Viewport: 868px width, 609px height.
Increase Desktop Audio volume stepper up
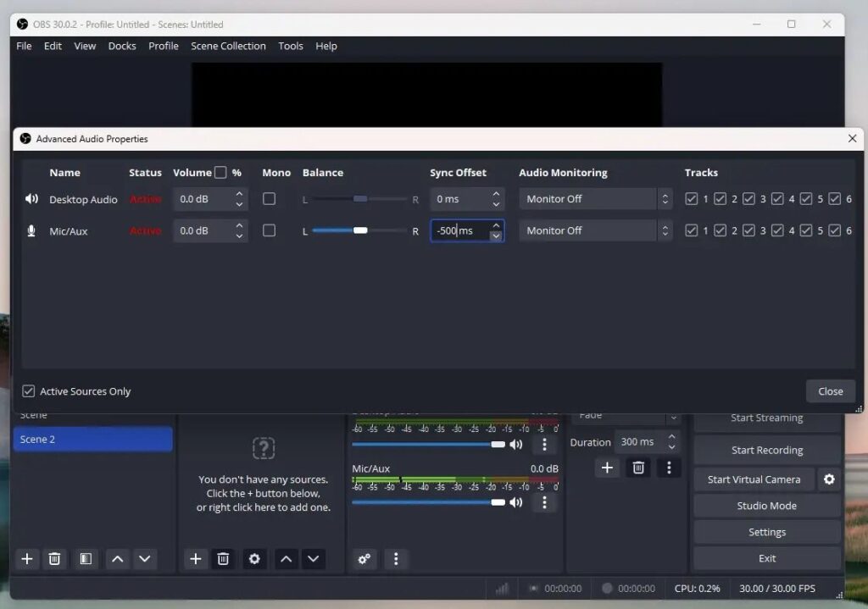click(x=239, y=194)
